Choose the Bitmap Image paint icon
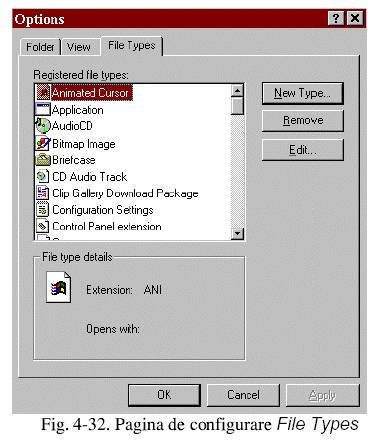Viewport: 385px width, 445px height. point(43,143)
